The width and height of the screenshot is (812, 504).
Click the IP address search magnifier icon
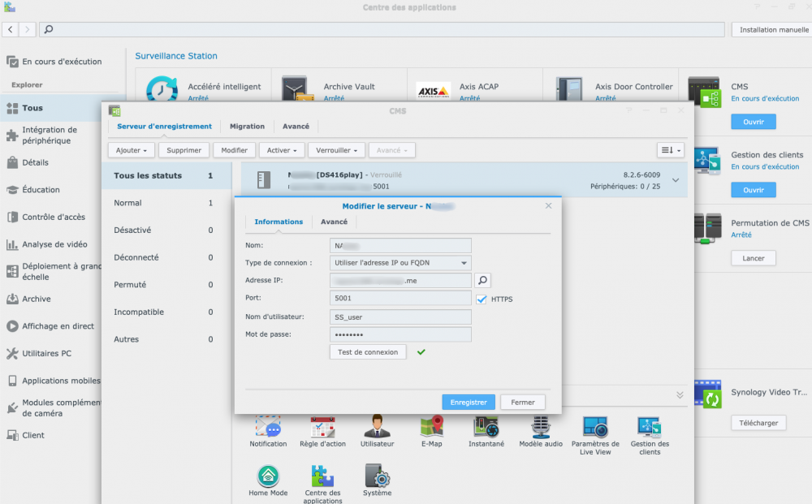click(x=482, y=281)
